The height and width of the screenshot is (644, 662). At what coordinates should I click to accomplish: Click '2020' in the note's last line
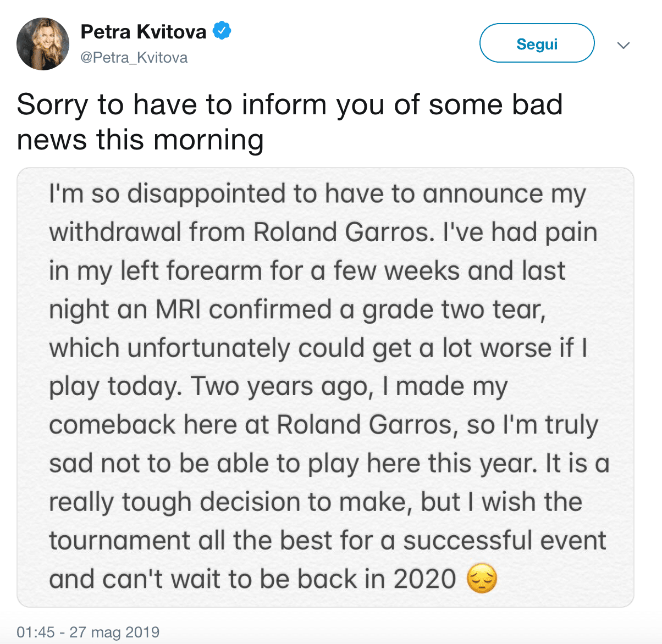coord(425,579)
